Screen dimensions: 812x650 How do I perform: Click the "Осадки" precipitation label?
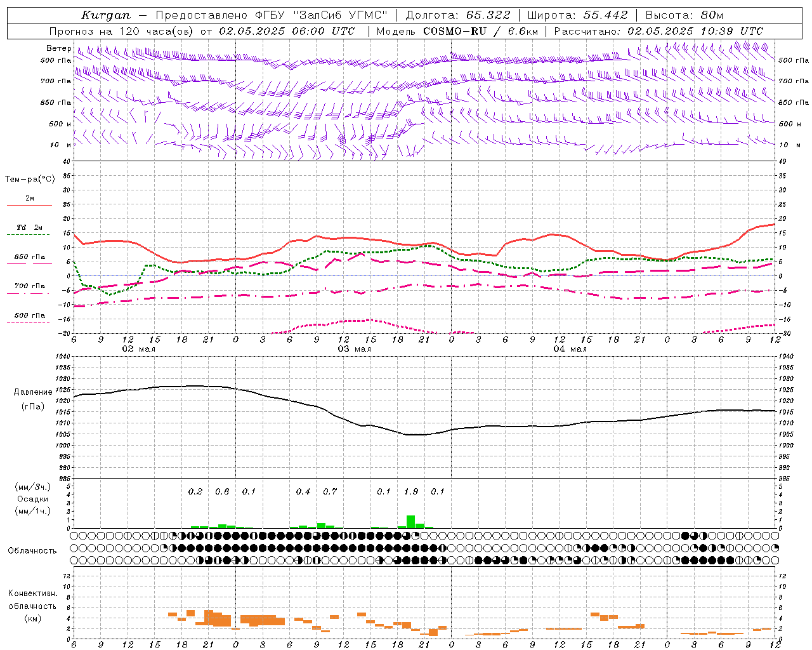(32, 499)
